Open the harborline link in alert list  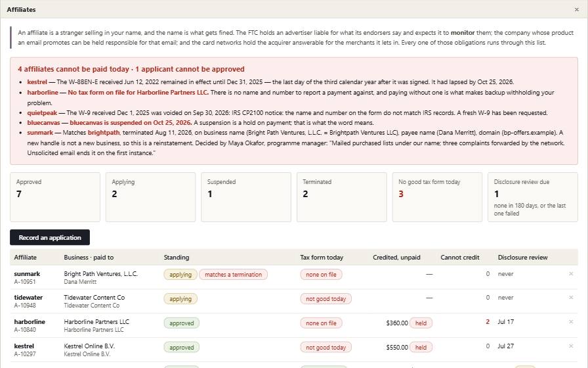[x=43, y=93]
